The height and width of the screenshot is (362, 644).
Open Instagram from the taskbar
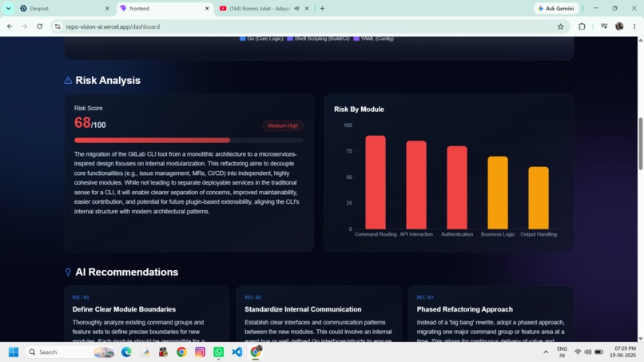point(200,352)
